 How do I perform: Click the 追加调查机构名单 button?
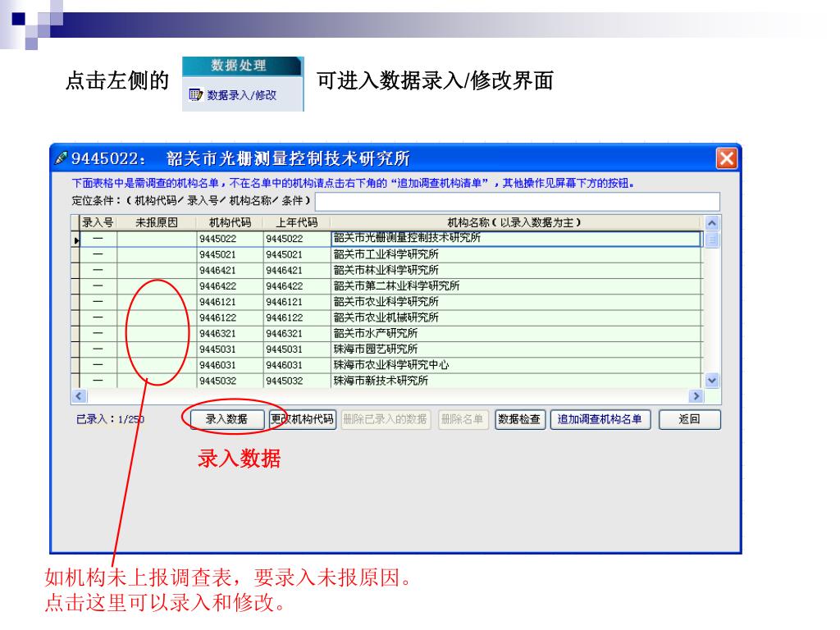(x=600, y=419)
